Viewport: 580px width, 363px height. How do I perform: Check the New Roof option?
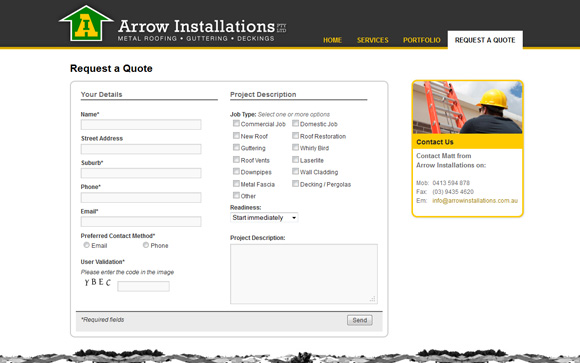tap(236, 135)
